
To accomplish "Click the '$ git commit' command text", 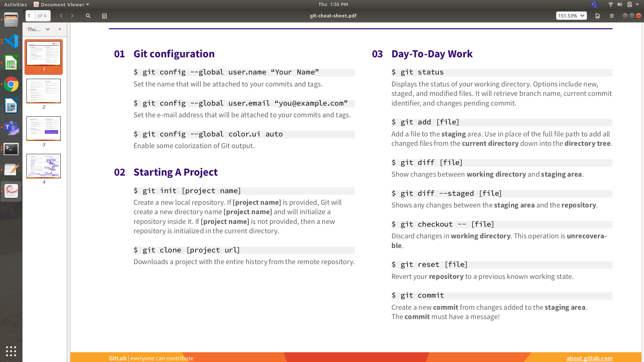I will click(x=418, y=296).
